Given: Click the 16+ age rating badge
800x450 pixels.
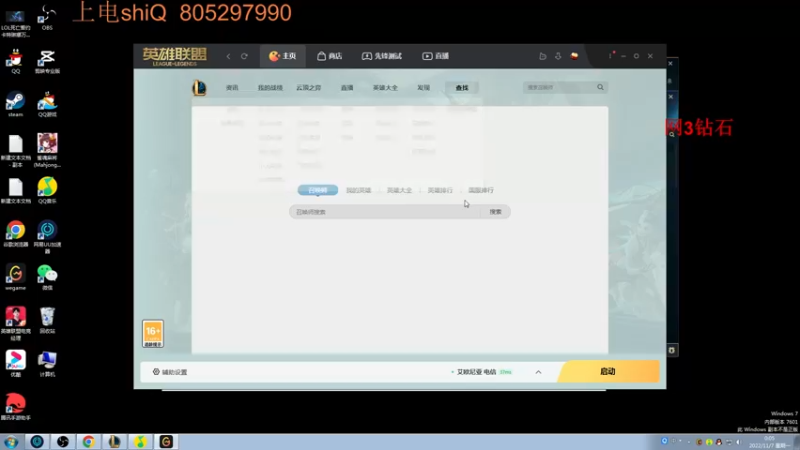Looking at the screenshot, I should [x=153, y=334].
